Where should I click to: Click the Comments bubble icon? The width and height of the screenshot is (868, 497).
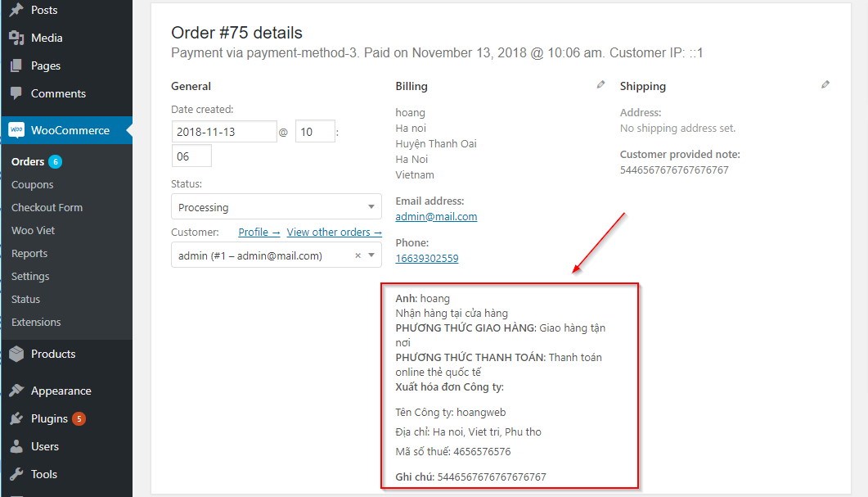(16, 93)
